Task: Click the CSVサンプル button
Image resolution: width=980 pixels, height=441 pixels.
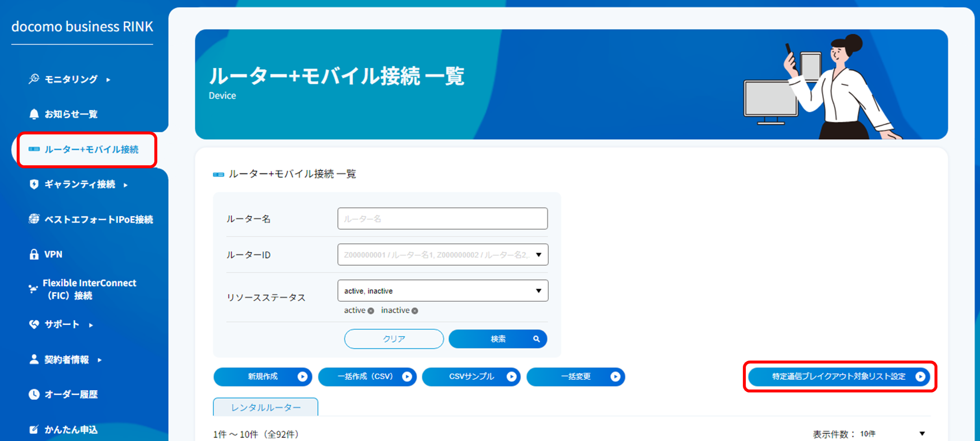Action: click(x=471, y=377)
